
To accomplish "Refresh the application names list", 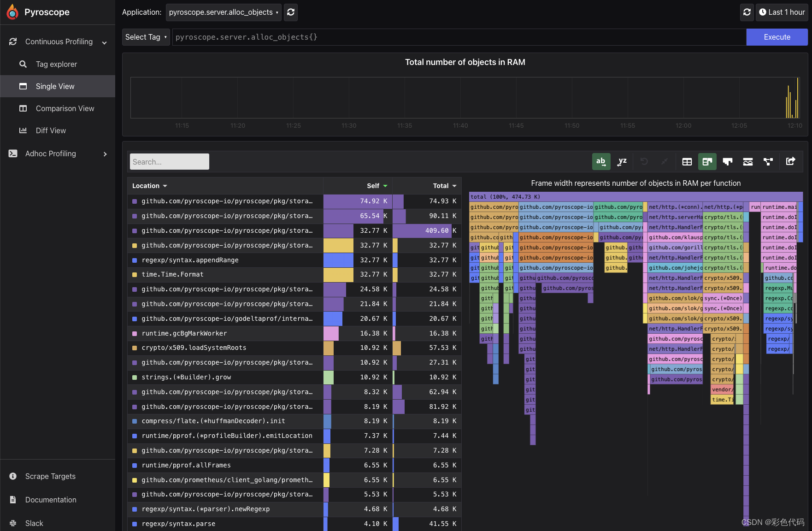I will [x=291, y=12].
